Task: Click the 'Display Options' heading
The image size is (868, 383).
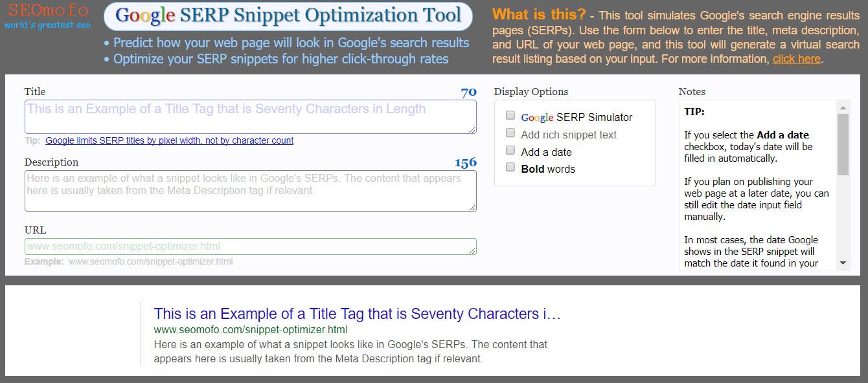Action: coord(531,92)
